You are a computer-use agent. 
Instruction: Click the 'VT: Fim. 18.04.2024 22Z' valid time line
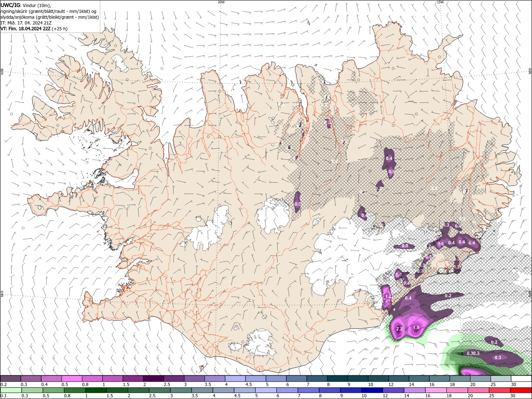pos(34,29)
